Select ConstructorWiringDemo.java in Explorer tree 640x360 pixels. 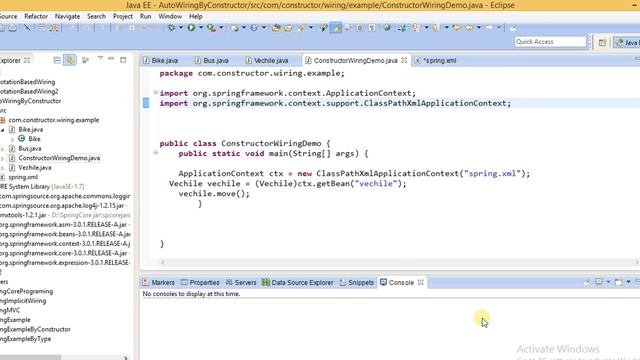pos(59,158)
